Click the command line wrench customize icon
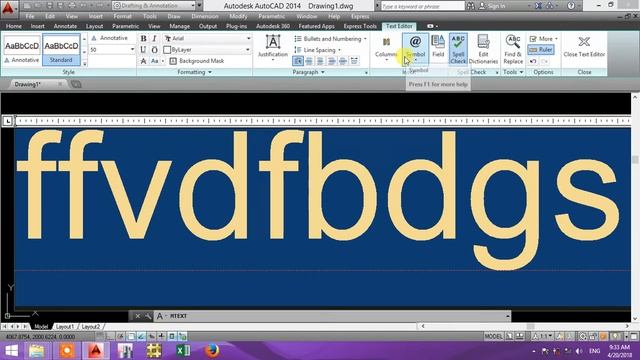This screenshot has width=640, height=360. pyautogui.click(x=148, y=316)
